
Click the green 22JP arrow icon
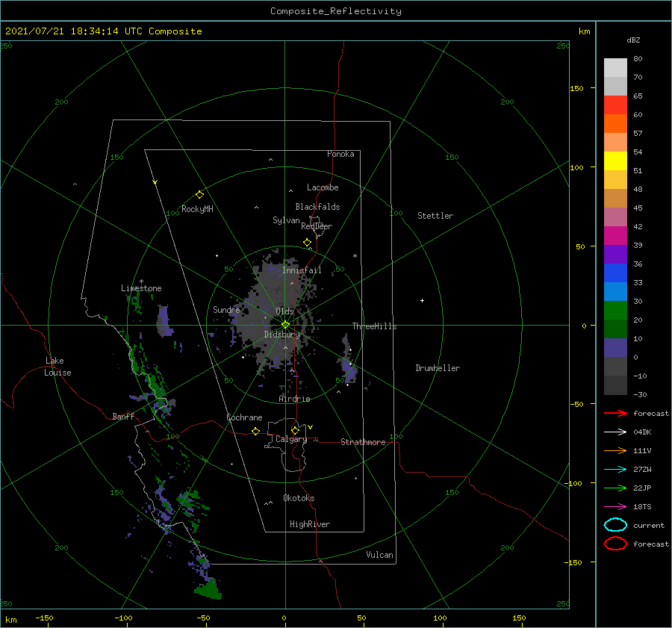(615, 488)
